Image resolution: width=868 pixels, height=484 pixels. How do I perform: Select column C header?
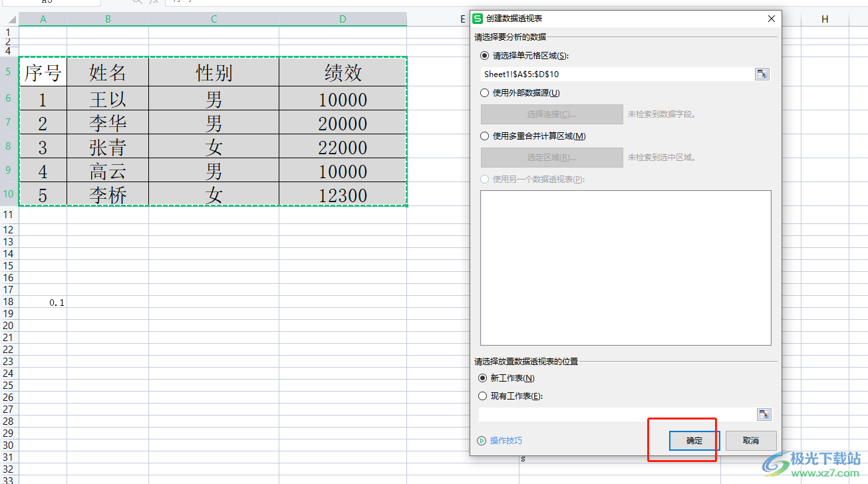[x=214, y=19]
